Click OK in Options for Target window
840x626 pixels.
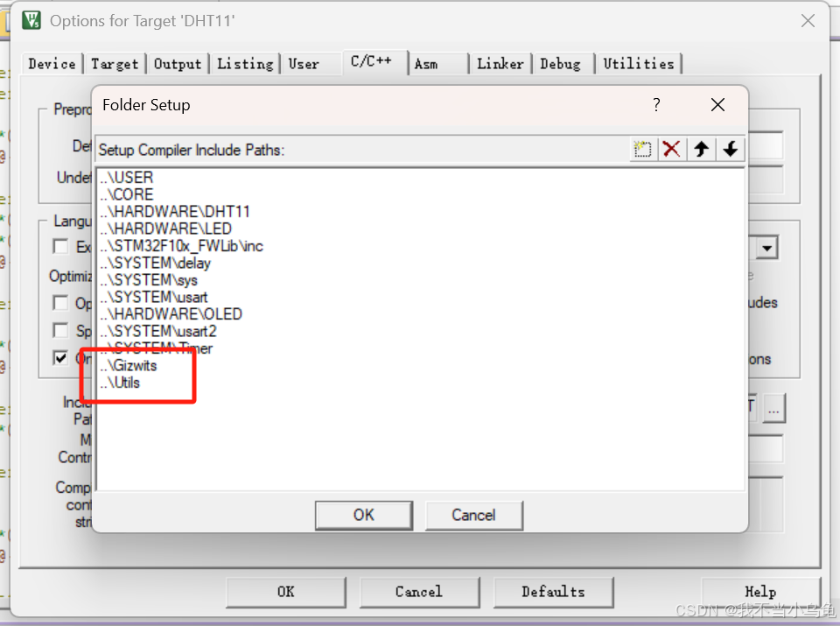point(285,592)
